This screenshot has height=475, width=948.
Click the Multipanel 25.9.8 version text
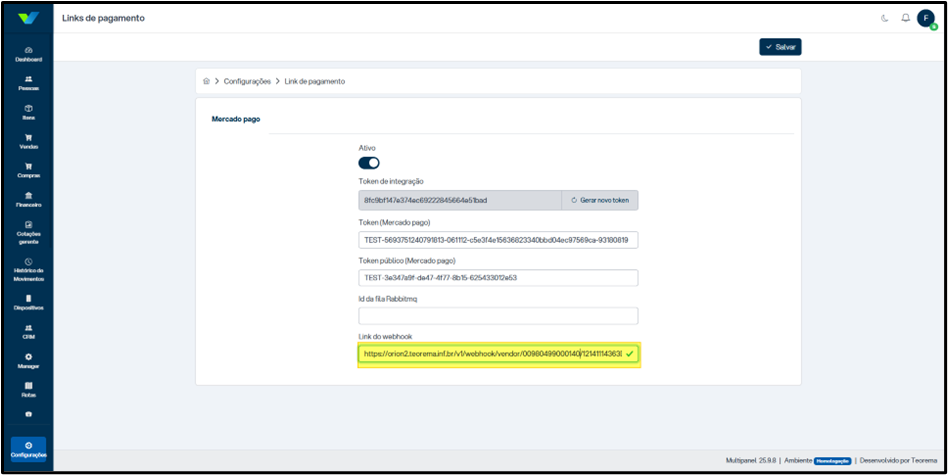pos(751,461)
